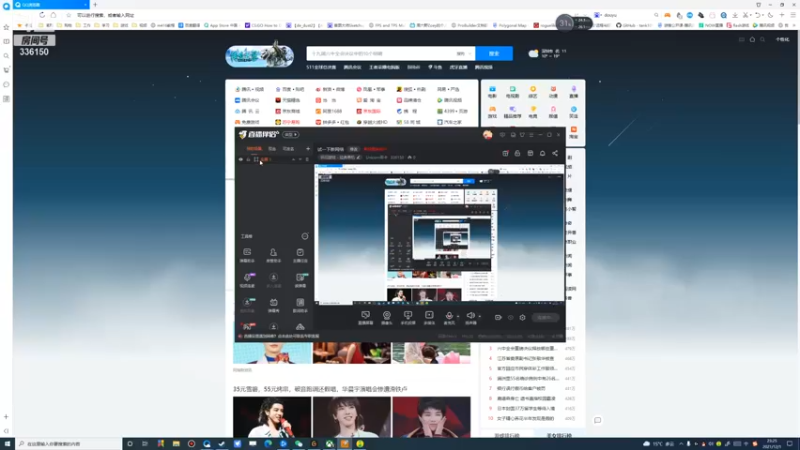Screen dimensions: 800x450
Task: Open the bell notifications in the streaming app
Action: (542, 153)
